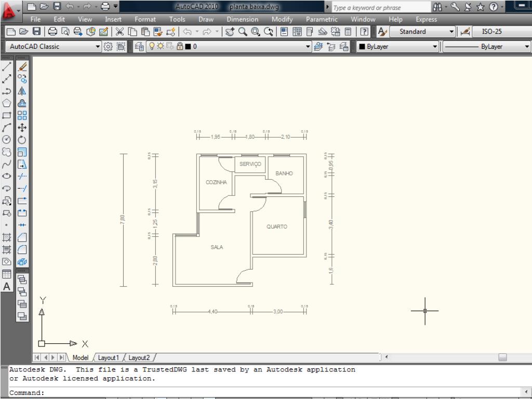The image size is (532, 399).
Task: Select the Mirror tool
Action: click(22, 91)
